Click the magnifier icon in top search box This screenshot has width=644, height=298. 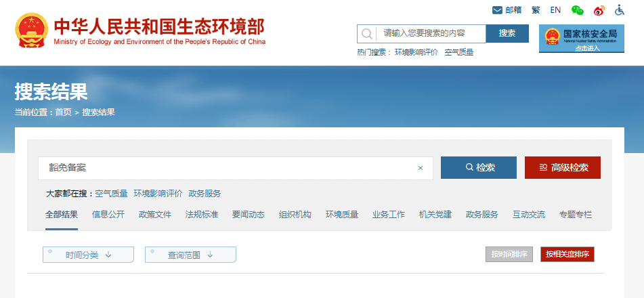[x=366, y=34]
